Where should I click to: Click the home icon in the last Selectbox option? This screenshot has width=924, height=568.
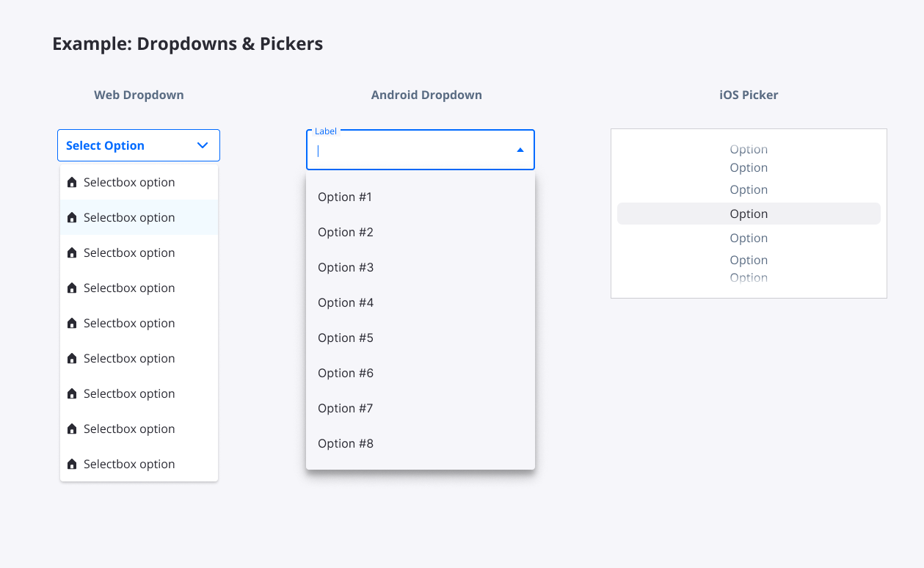tap(72, 465)
